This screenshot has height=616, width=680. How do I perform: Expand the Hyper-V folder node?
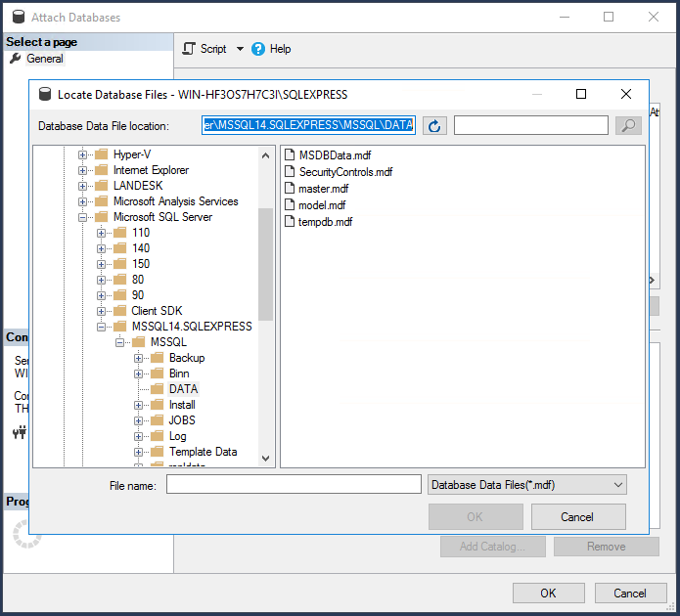tap(83, 154)
